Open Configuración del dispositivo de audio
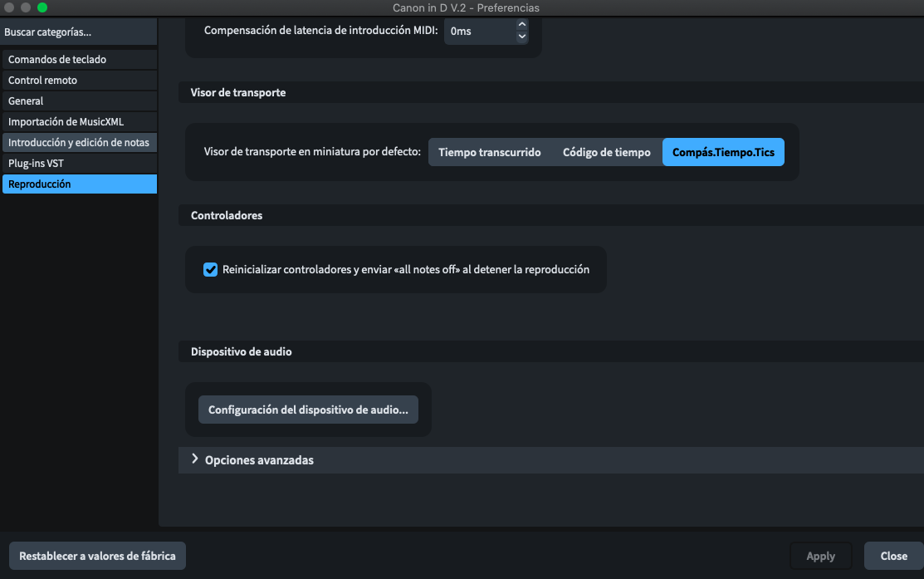Screen dimensions: 924x579 (308, 410)
